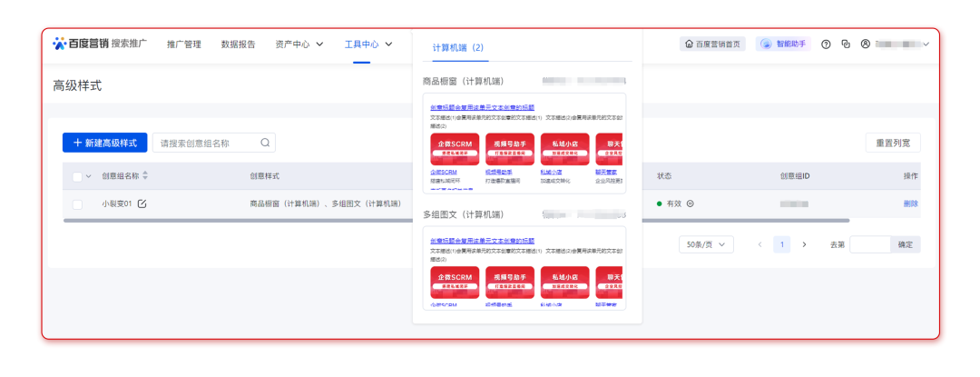This screenshot has width=980, height=377.
Task: Click edit icon next to 小裂变01
Action: [142, 203]
